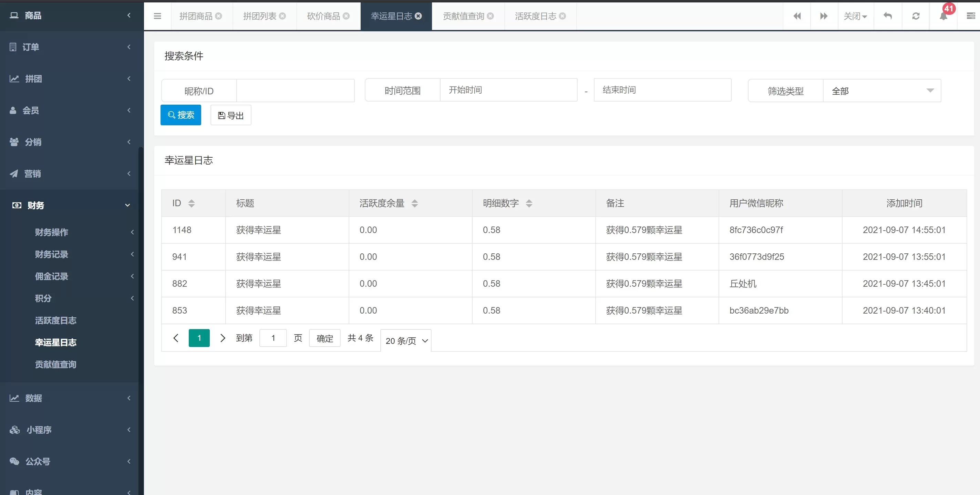
Task: Sort by the 活跃度余量 column arrows
Action: (x=414, y=203)
